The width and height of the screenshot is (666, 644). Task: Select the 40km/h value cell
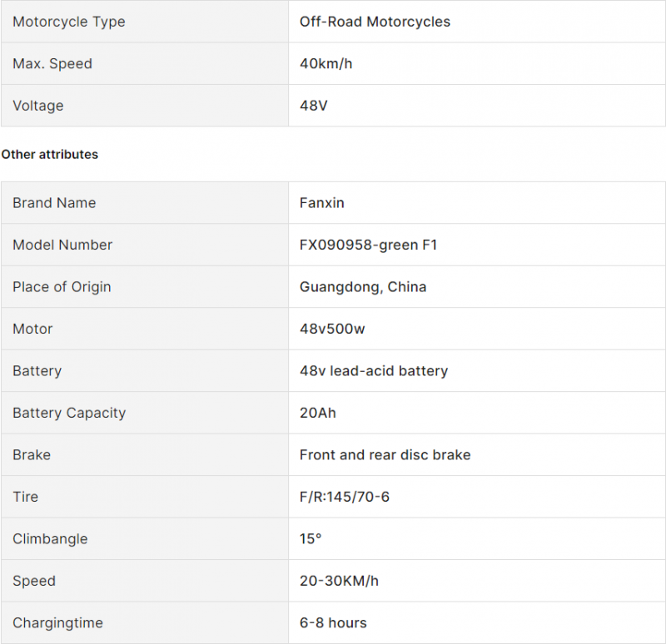click(x=477, y=63)
